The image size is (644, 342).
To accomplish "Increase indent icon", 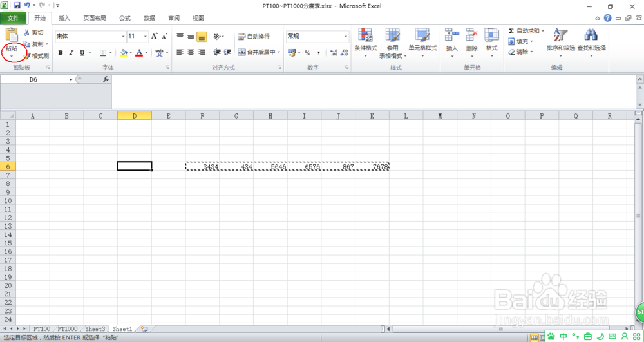I will pos(227,52).
